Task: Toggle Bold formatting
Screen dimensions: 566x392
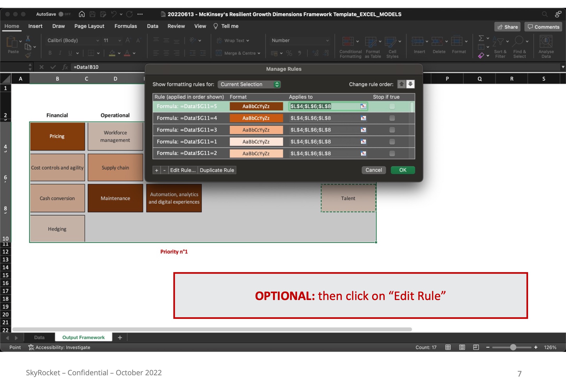Action: pyautogui.click(x=50, y=53)
